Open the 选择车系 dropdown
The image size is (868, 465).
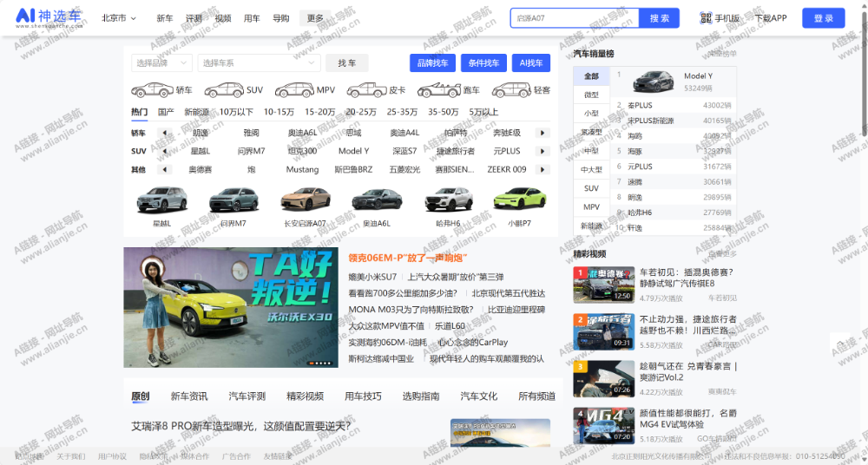tap(259, 63)
